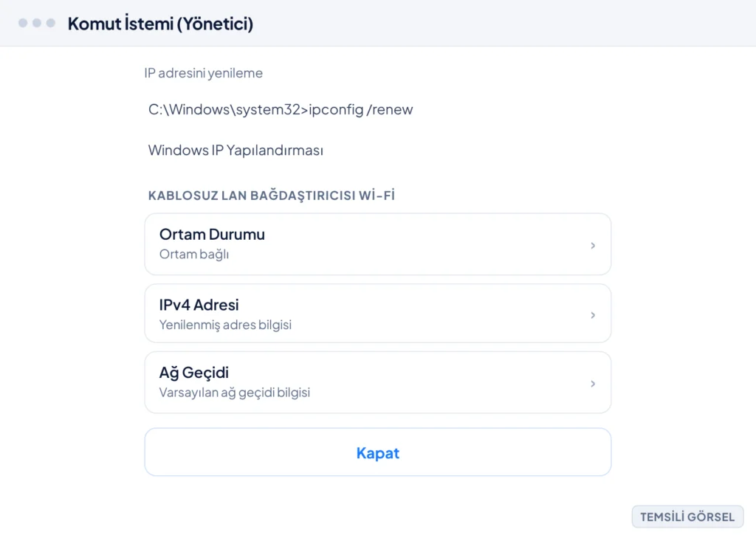Open the Ağ Geçidi row title
The height and width of the screenshot is (538, 756).
(x=194, y=373)
